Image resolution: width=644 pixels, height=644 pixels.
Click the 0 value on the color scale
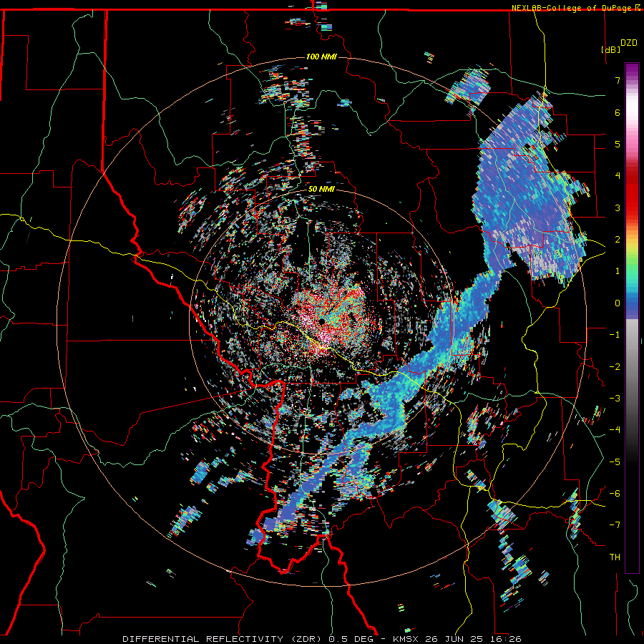(618, 303)
